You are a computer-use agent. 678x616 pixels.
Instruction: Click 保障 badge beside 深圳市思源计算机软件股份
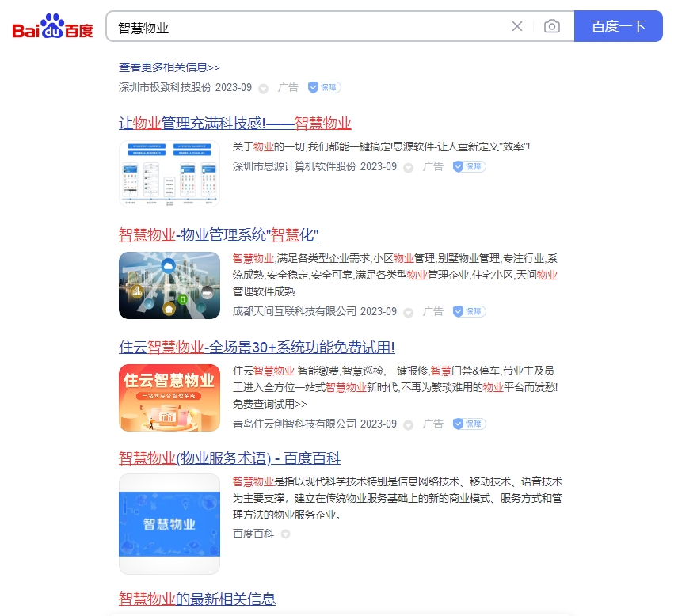469,166
